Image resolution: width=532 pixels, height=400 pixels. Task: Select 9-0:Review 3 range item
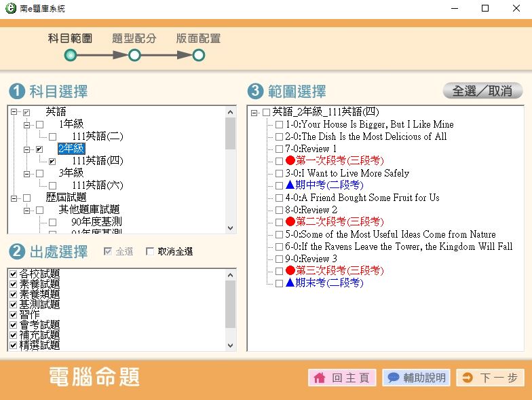(311, 259)
